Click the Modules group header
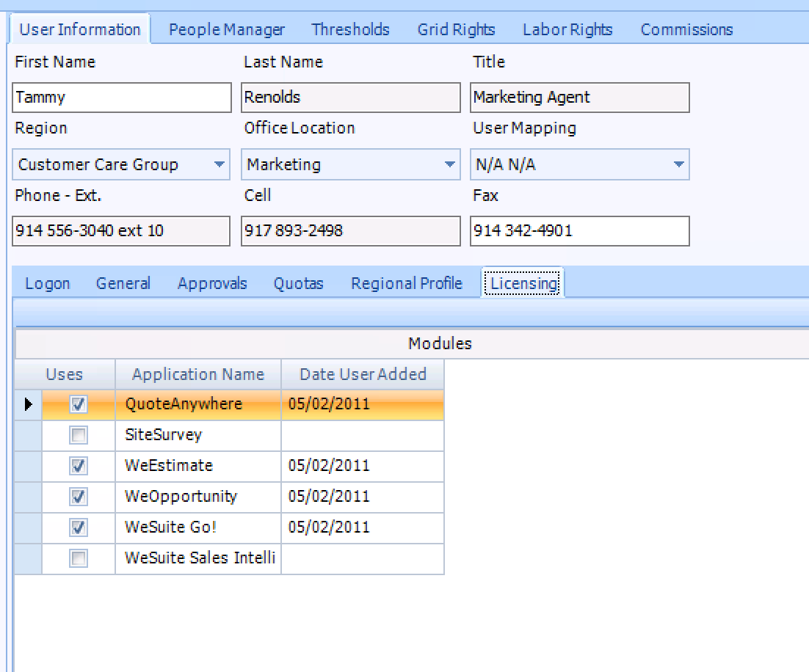 pyautogui.click(x=440, y=343)
